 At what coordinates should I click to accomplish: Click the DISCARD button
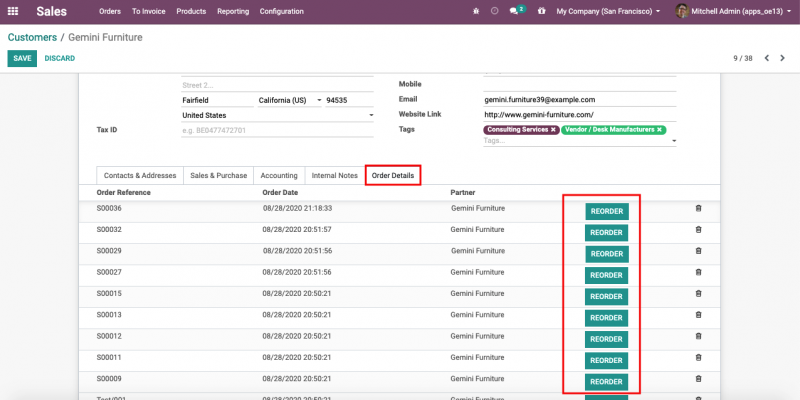60,58
